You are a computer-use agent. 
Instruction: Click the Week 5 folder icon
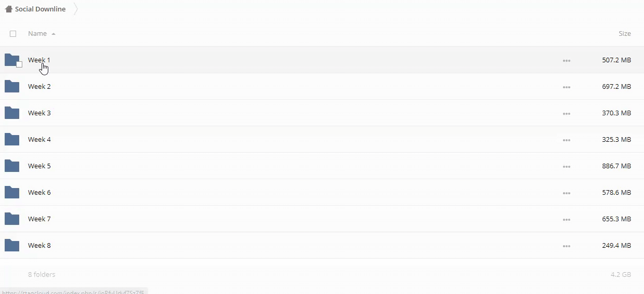12,166
